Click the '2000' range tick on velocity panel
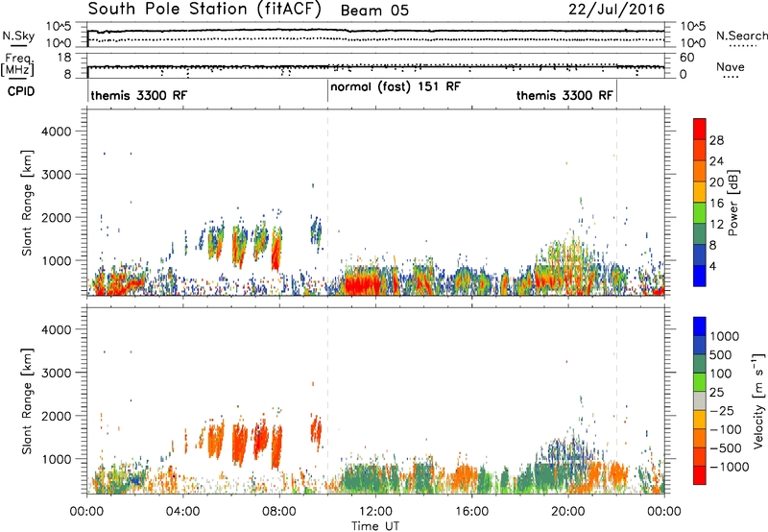The image size is (768, 532). (56, 416)
